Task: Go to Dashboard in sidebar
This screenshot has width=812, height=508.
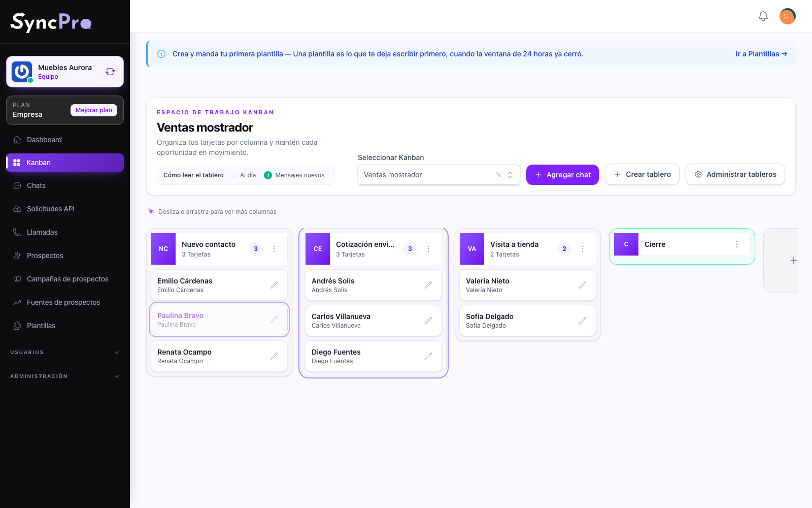Action: pos(65,140)
